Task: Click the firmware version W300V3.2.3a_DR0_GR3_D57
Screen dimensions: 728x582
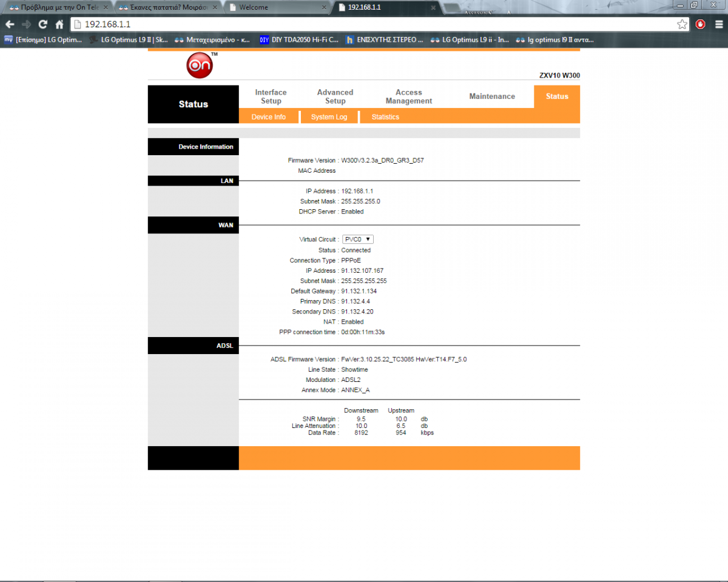Action: coord(382,161)
